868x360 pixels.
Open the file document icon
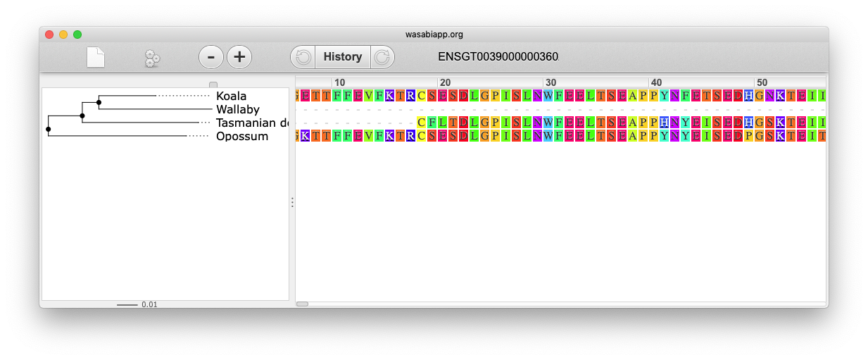(96, 57)
